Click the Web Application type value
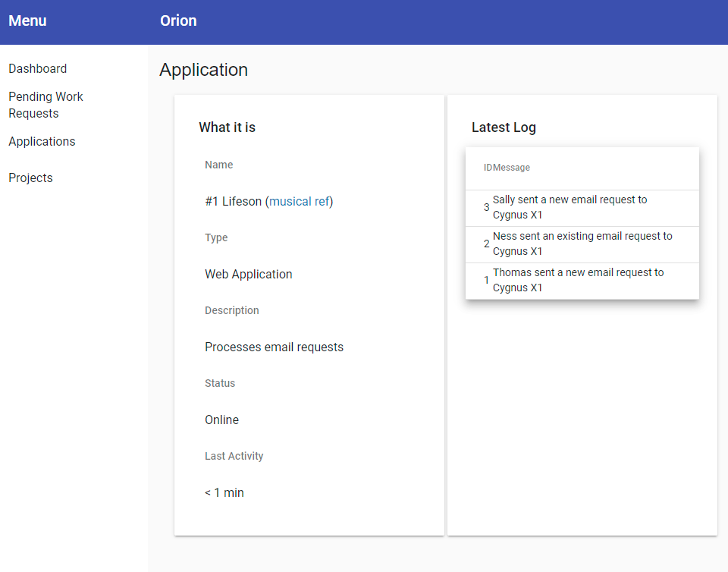The width and height of the screenshot is (728, 572). [x=248, y=274]
